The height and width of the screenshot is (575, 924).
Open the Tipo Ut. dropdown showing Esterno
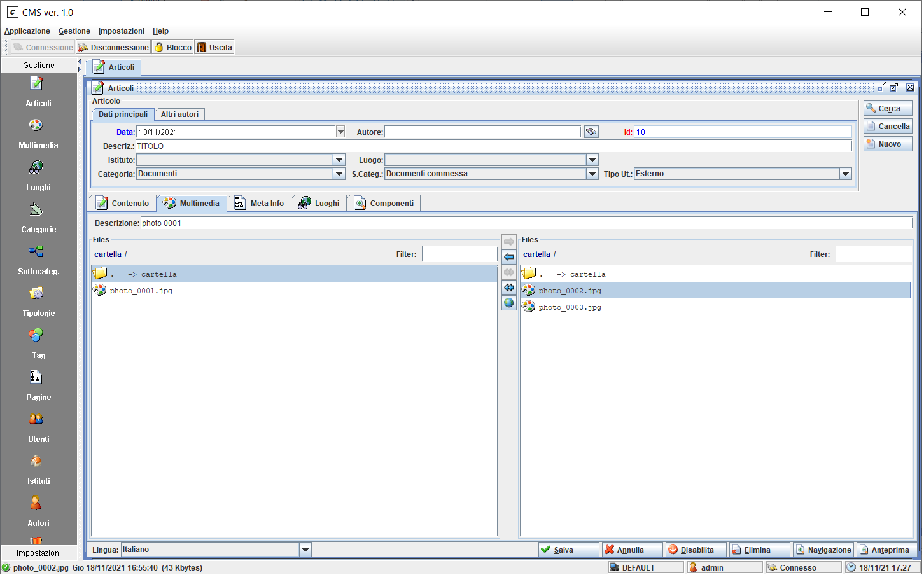click(x=846, y=174)
